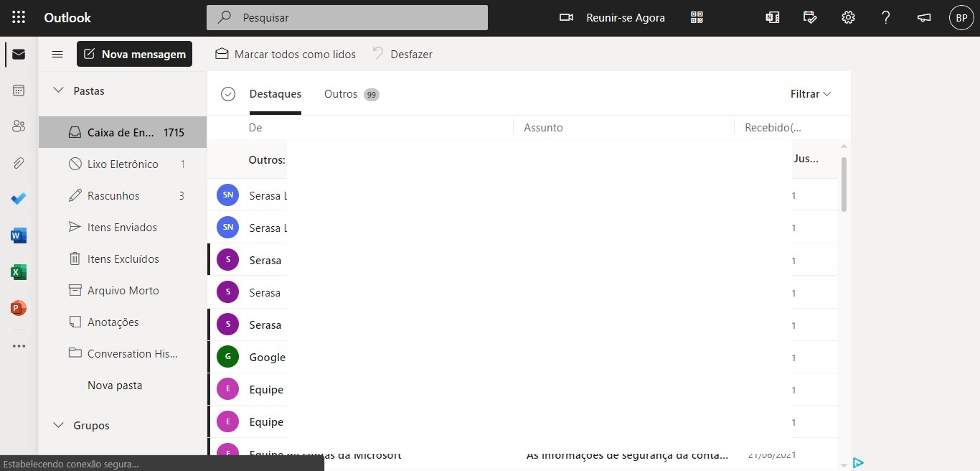Select first Serasa L message SN avatar
980x471 pixels.
(227, 195)
